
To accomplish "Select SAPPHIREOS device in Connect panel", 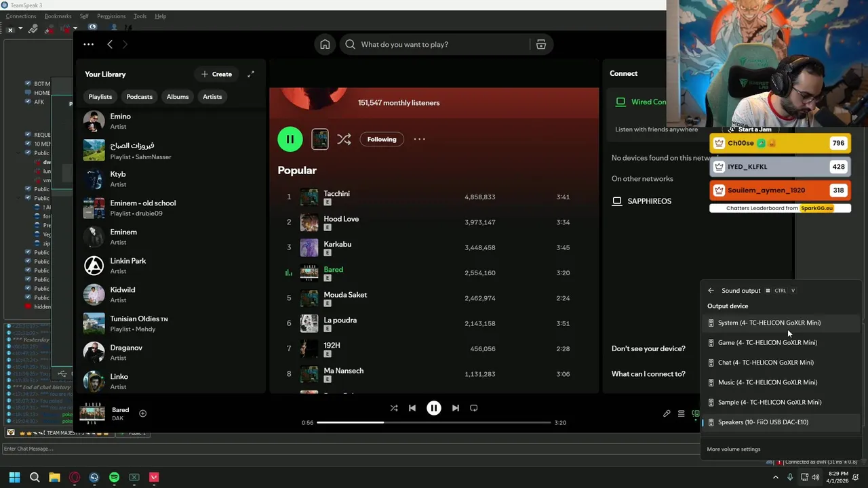I will pos(650,201).
